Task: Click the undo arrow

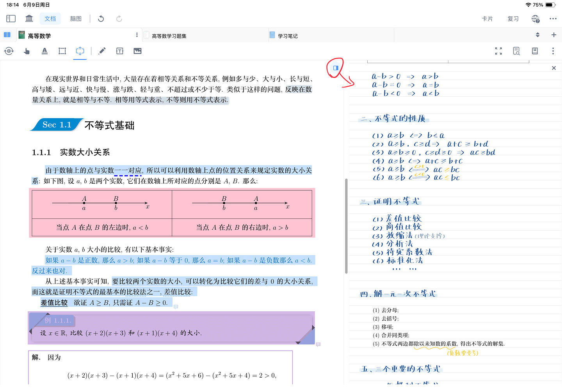Action: (101, 19)
